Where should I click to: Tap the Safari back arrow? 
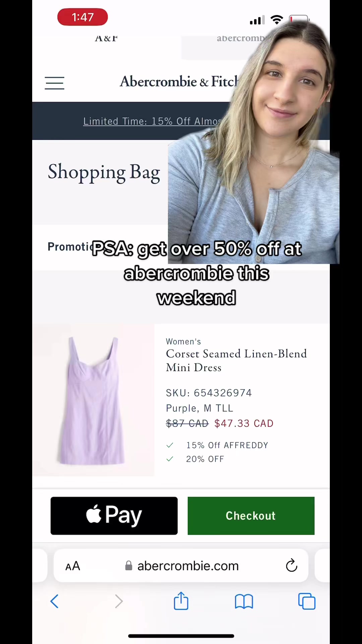[54, 601]
